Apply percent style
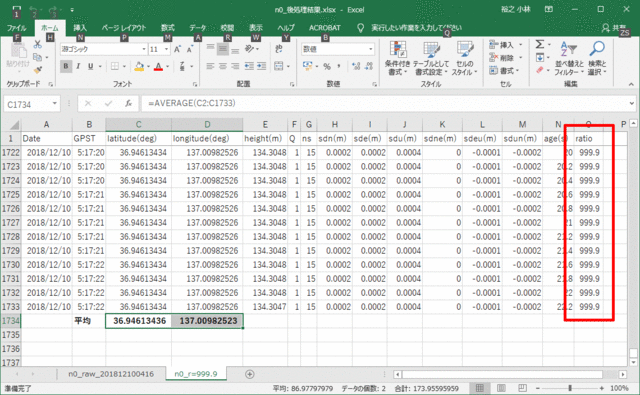The image size is (640, 395). tap(327, 66)
